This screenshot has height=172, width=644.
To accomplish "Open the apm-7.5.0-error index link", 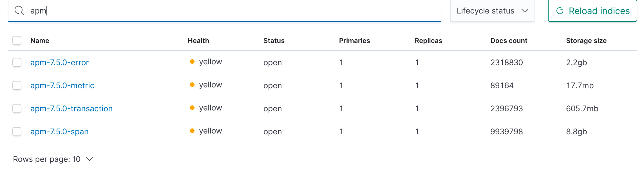I will 59,62.
